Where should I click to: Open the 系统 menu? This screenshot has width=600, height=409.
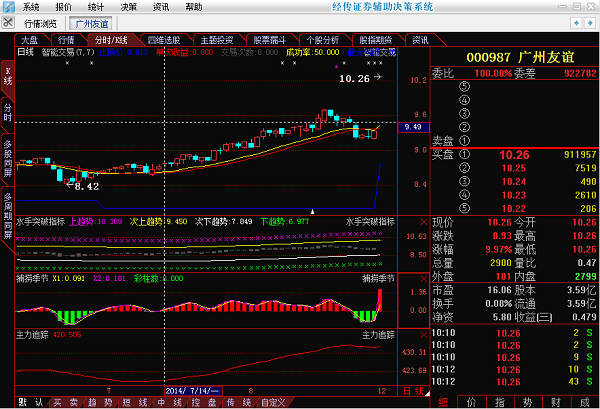tap(31, 6)
